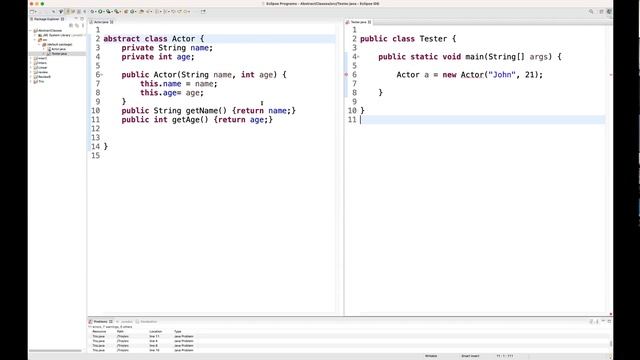Viewport: 640px width, 360px height.
Task: Click the Resource column header
Action: [99, 331]
